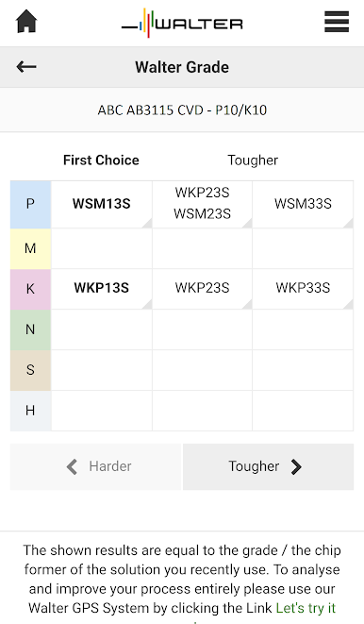The width and height of the screenshot is (364, 624).
Task: Click the S material group label
Action: (30, 370)
